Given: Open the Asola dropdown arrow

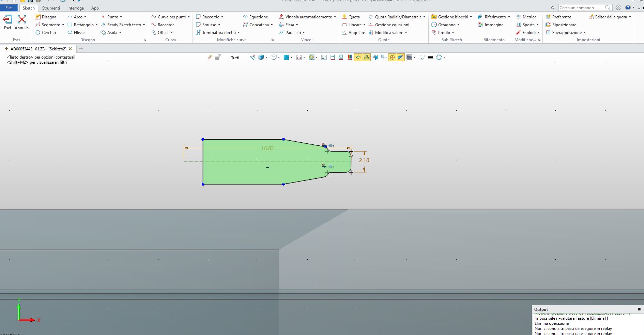Looking at the screenshot, I should click(120, 33).
